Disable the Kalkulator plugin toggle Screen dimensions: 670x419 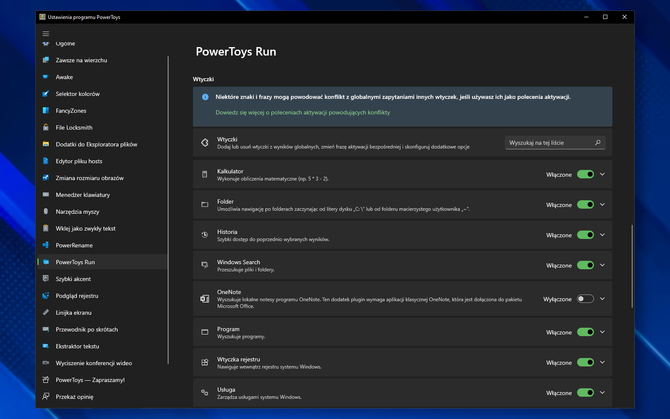tap(585, 174)
